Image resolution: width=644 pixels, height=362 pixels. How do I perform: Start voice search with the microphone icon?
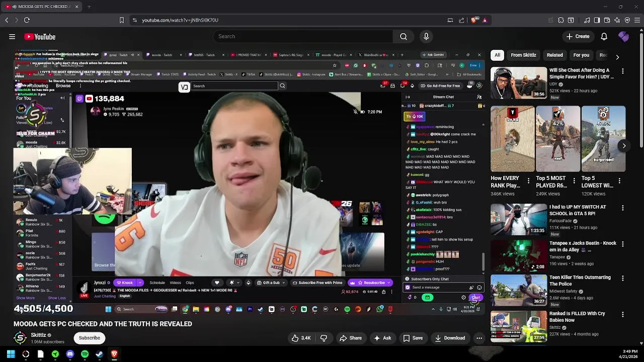coord(426,36)
